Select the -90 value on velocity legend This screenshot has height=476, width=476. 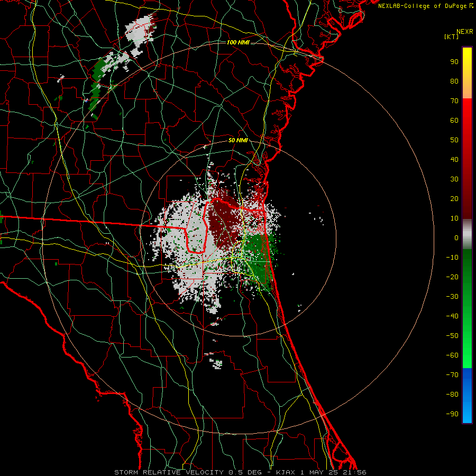[452, 414]
